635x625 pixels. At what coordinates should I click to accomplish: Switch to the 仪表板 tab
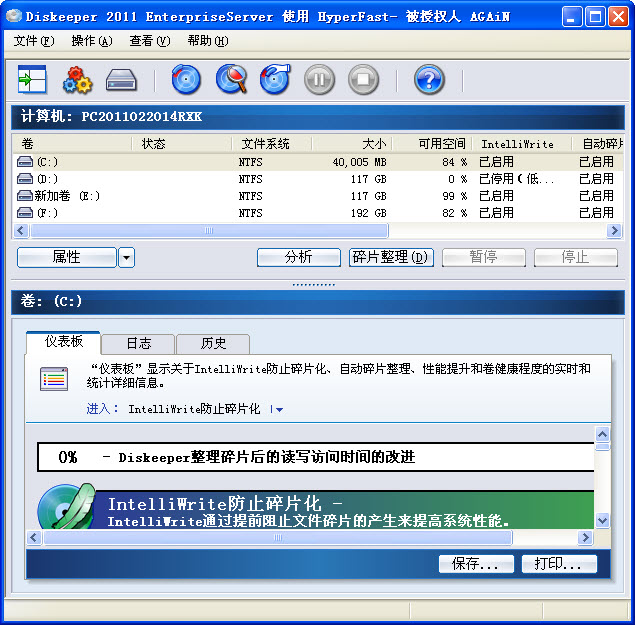pos(64,342)
